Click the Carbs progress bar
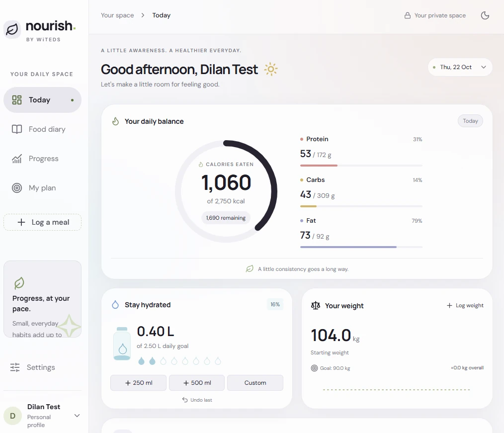 [361, 206]
